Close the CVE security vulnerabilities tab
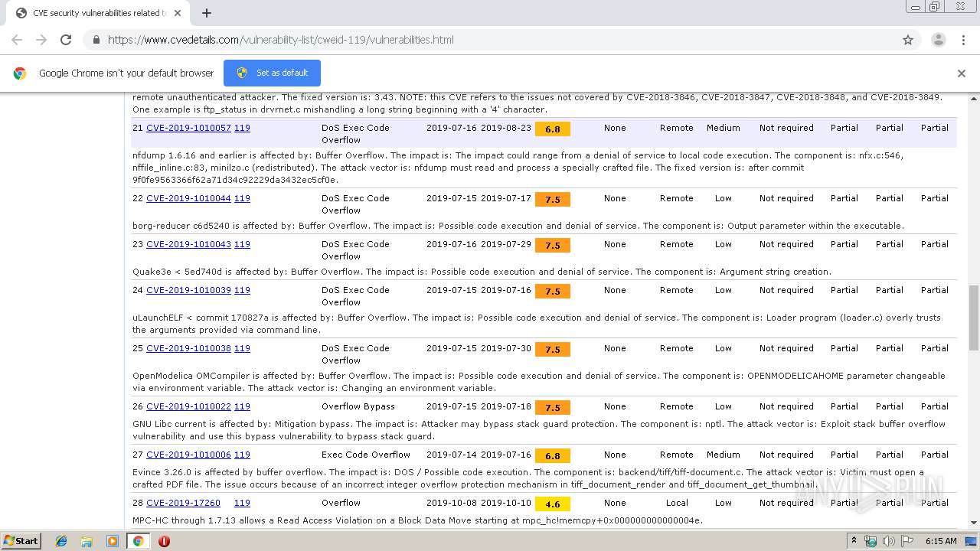The width and height of the screenshot is (980, 551). 178,13
